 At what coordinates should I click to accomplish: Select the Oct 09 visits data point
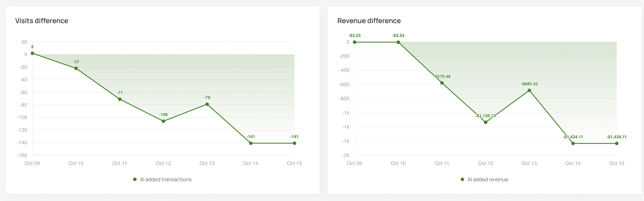(x=32, y=53)
